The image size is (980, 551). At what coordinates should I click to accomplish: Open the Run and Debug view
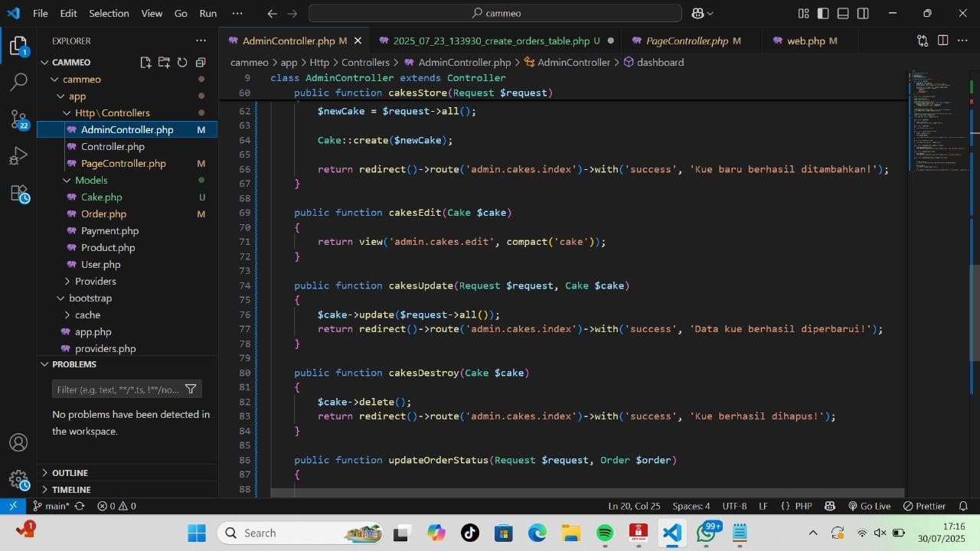(18, 156)
